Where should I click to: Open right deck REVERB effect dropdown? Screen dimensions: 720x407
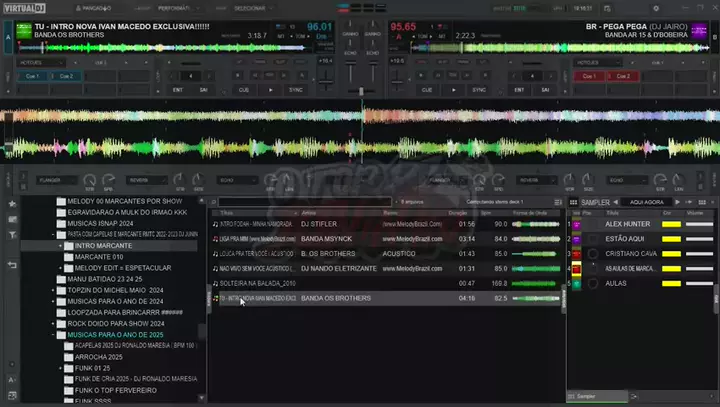(536, 181)
